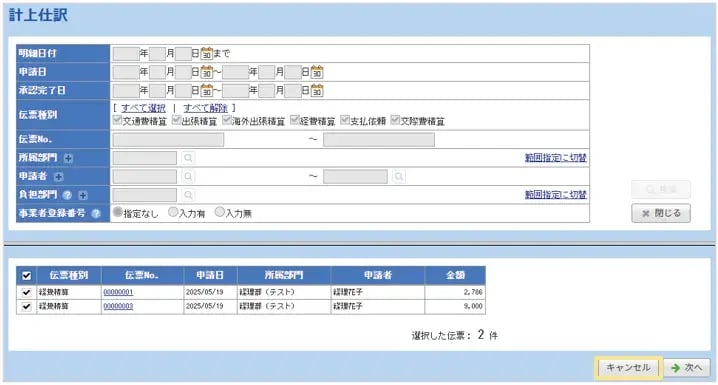
Task: Click second 申請者 input field
Action: click(355, 176)
